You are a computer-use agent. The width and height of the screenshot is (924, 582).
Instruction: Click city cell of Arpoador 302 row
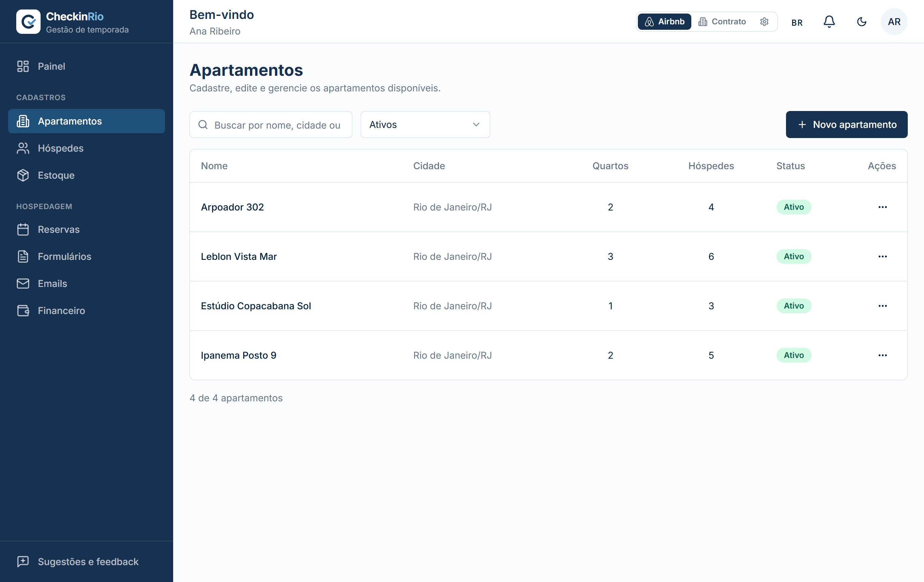[x=453, y=207]
